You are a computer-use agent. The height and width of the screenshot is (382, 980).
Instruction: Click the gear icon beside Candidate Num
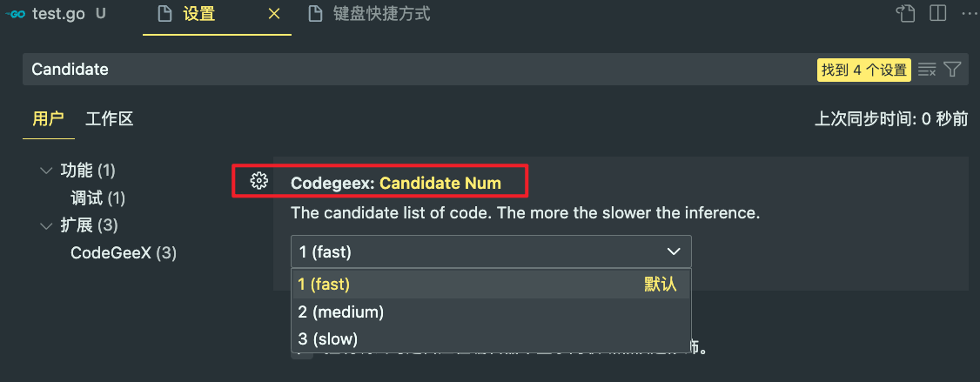tap(258, 181)
